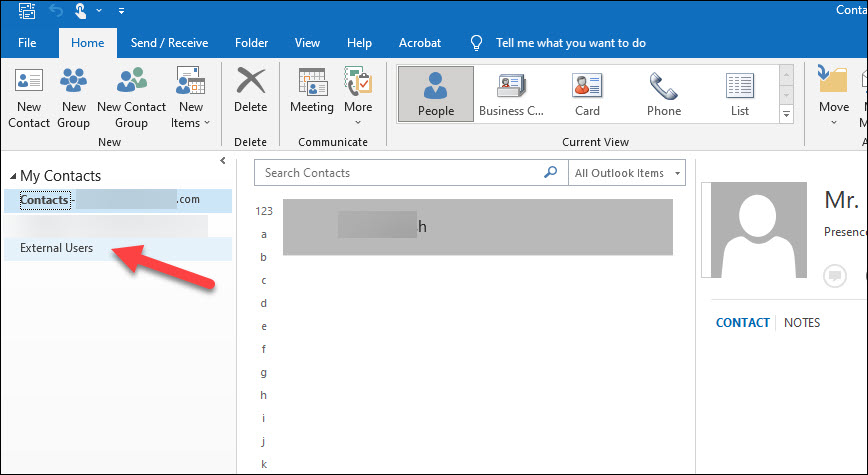Image resolution: width=868 pixels, height=475 pixels.
Task: Switch to the NOTES tab
Action: pyautogui.click(x=802, y=323)
